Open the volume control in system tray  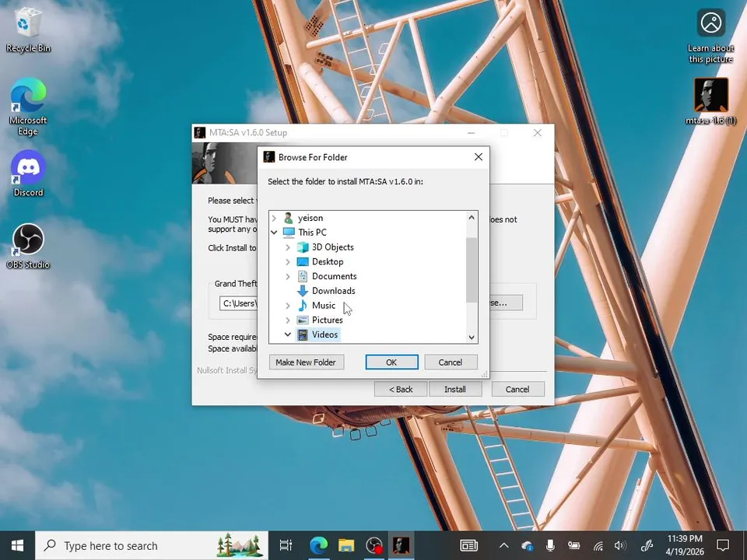point(620,546)
